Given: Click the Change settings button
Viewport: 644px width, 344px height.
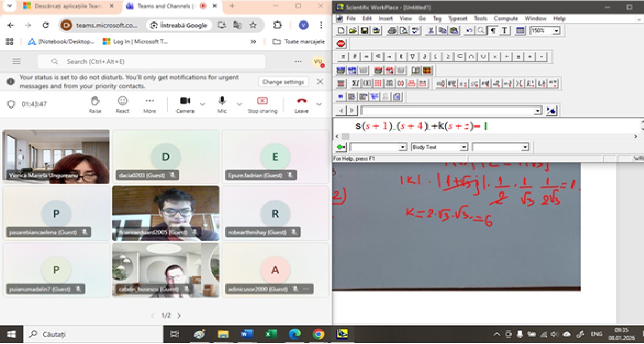Looking at the screenshot, I should [283, 82].
